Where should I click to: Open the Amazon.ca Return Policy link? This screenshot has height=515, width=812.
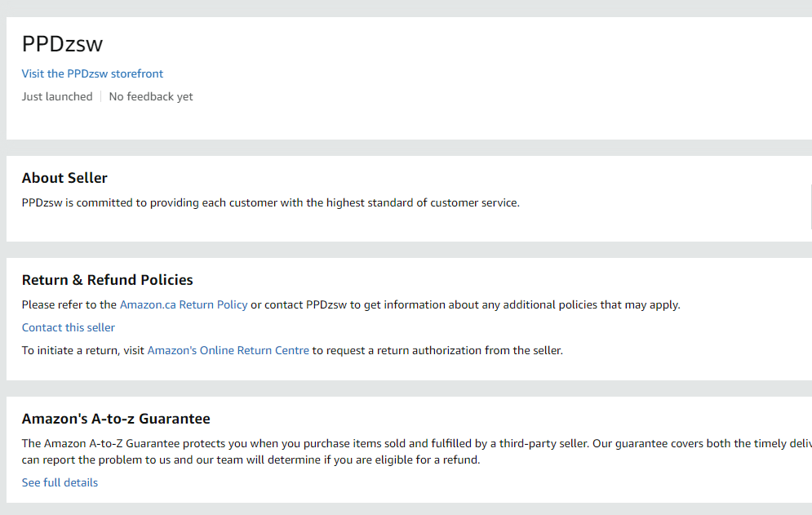pyautogui.click(x=184, y=304)
